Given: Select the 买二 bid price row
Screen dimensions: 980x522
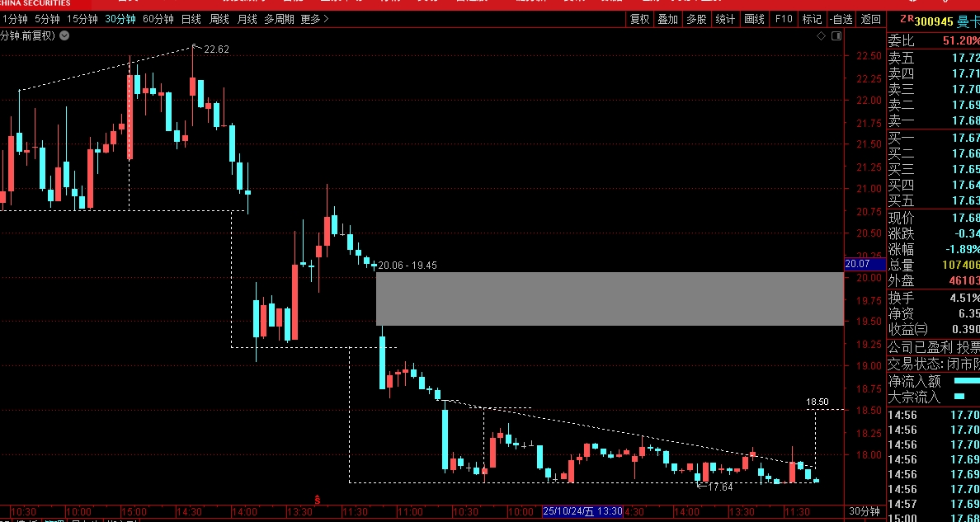Looking at the screenshot, I should tap(934, 153).
